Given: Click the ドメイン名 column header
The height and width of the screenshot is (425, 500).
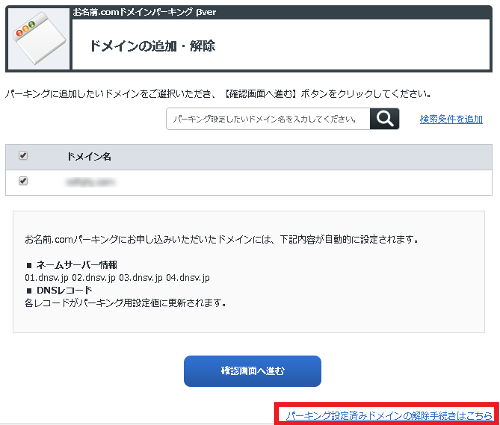Looking at the screenshot, I should [x=89, y=156].
